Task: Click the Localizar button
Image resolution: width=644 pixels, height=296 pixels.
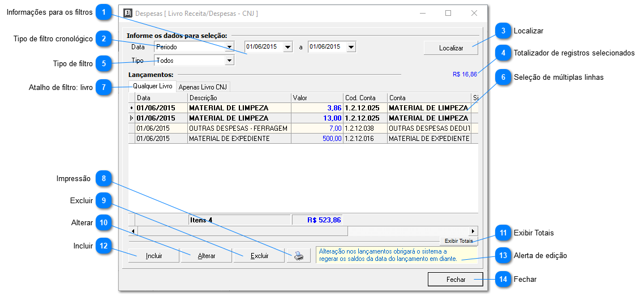Action: [451, 48]
